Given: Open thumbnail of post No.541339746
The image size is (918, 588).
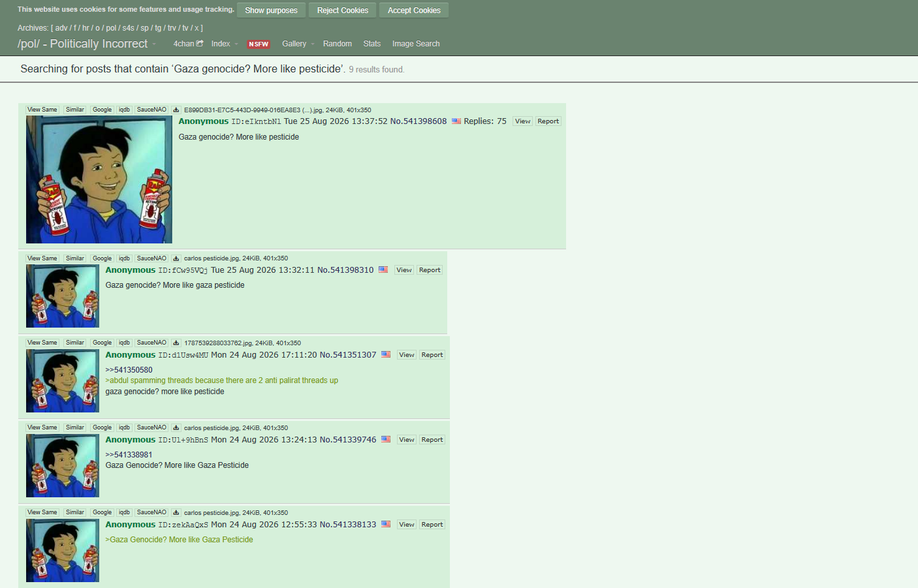Looking at the screenshot, I should [63, 465].
